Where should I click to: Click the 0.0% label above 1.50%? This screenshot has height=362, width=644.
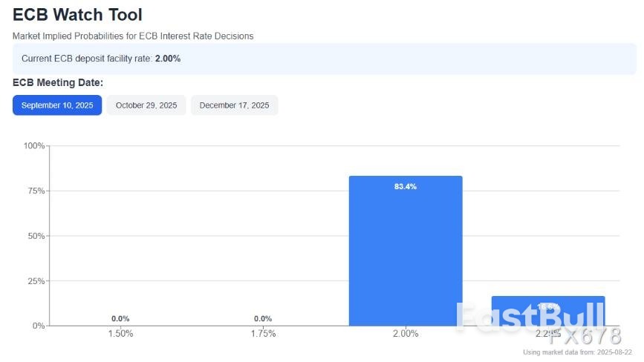pyautogui.click(x=120, y=319)
